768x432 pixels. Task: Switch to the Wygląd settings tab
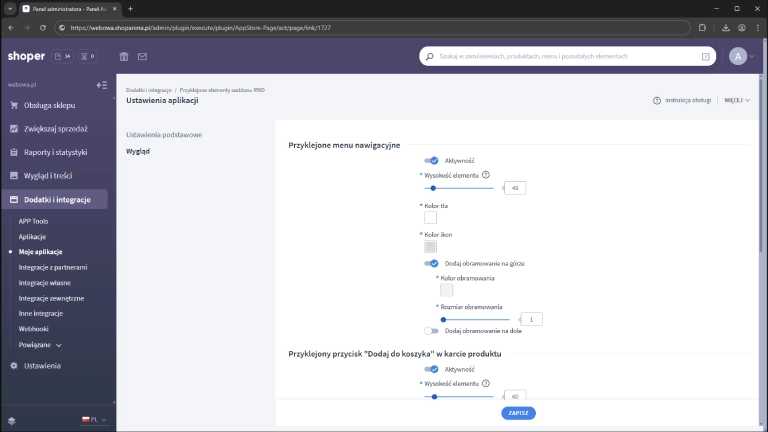tap(138, 151)
